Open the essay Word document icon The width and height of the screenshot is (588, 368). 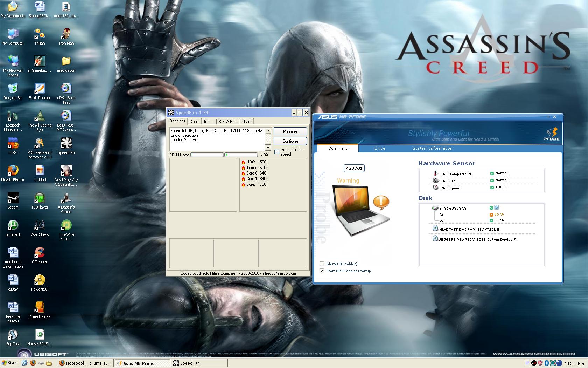pyautogui.click(x=13, y=283)
